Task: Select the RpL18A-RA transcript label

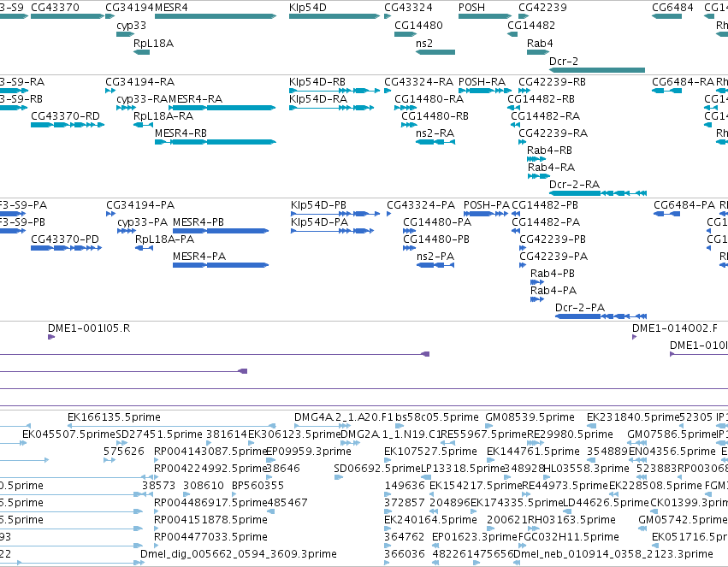Action: click(x=163, y=116)
